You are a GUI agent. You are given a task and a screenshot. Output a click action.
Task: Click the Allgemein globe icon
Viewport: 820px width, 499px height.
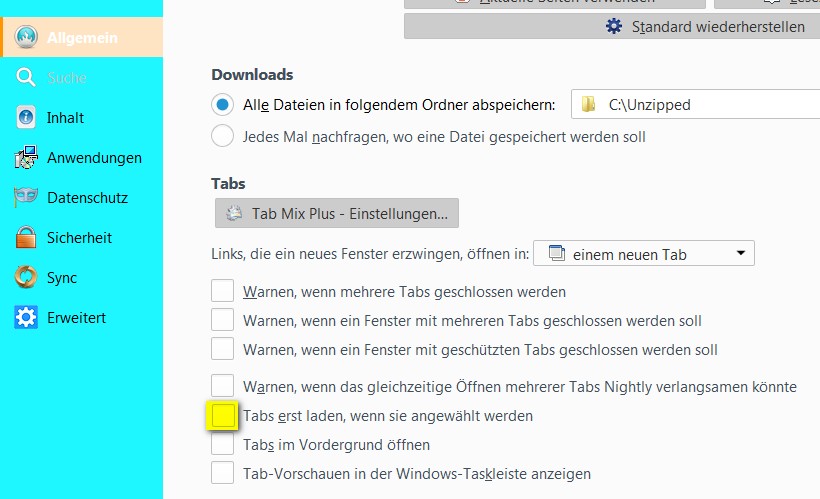[26, 38]
